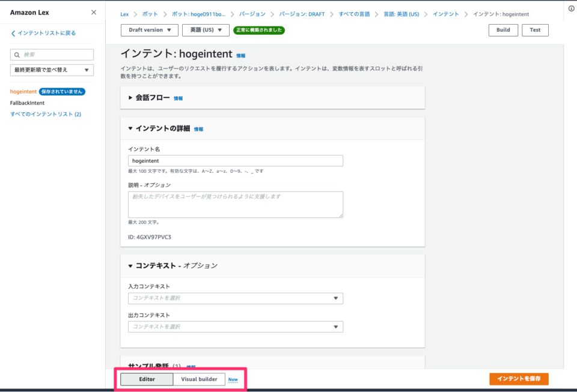This screenshot has width=577, height=392.
Task: Click the intent search field
Action: click(x=52, y=55)
